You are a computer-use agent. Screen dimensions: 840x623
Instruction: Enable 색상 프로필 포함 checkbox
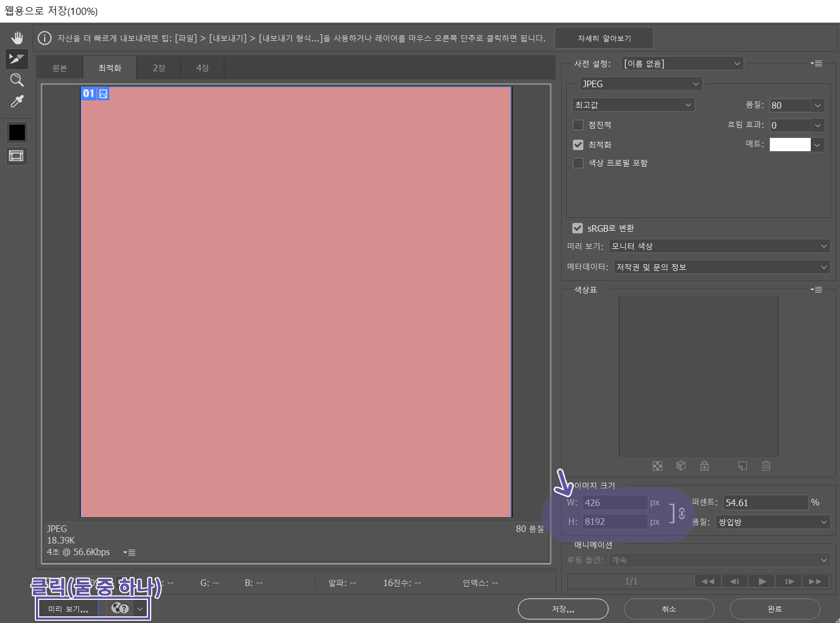[x=578, y=163]
